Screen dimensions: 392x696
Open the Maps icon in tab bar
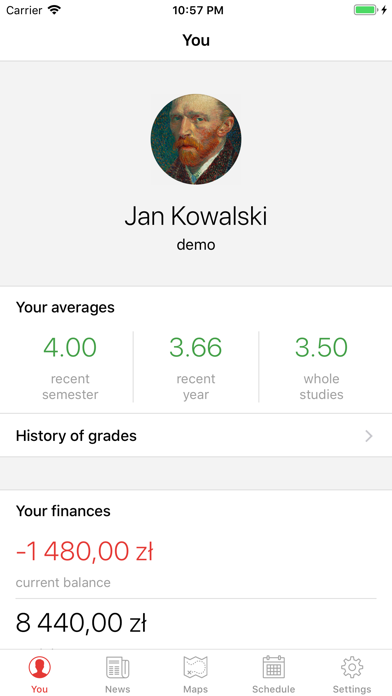click(x=196, y=667)
